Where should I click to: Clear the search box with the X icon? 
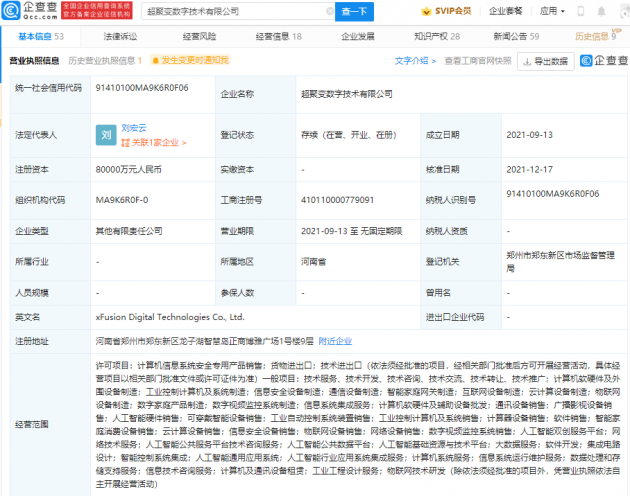point(329,12)
